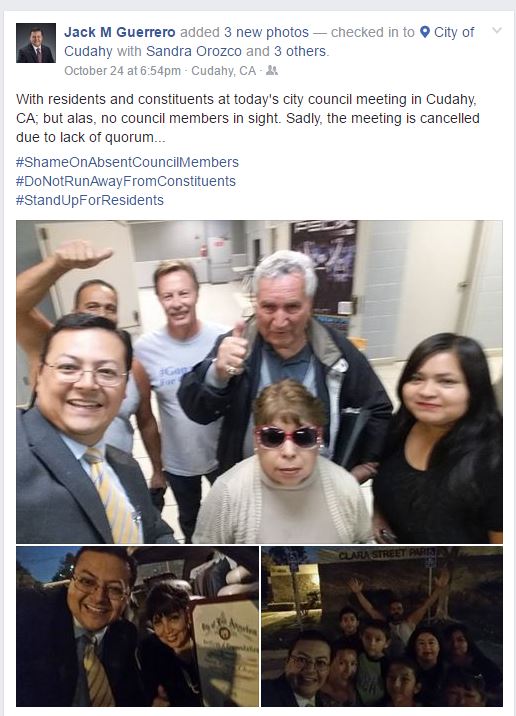Click the post text about cancelled council meeting
The width and height of the screenshot is (516, 716).
click(248, 118)
